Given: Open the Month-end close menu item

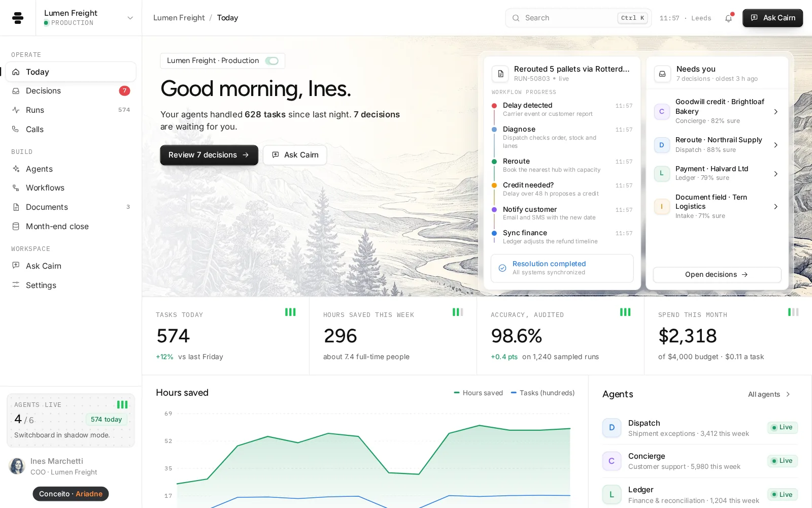Looking at the screenshot, I should click(71, 227).
